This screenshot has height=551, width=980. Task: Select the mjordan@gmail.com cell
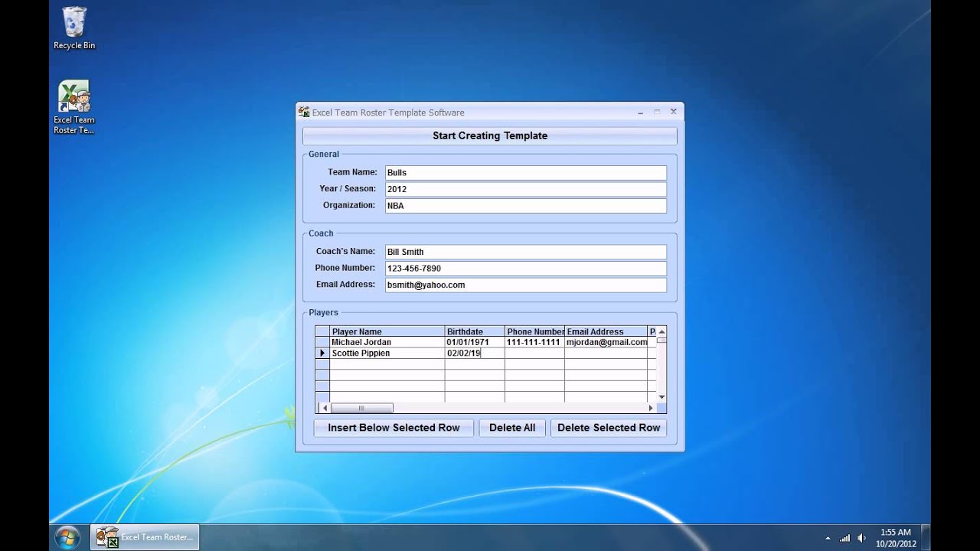[x=606, y=342]
